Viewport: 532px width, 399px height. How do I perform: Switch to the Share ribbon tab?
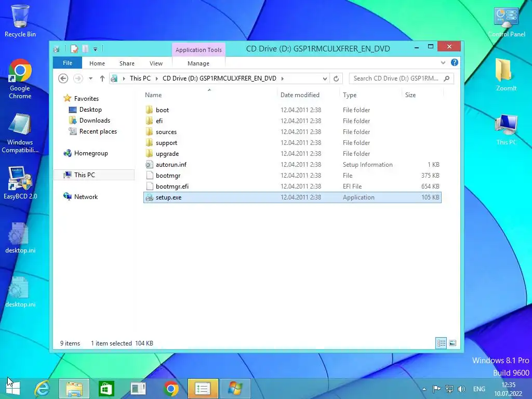click(x=127, y=63)
